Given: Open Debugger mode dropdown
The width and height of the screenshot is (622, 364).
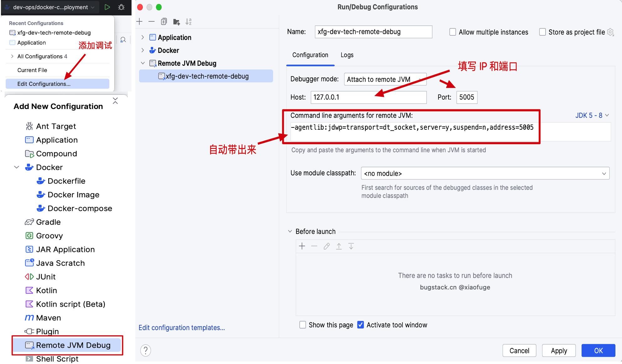Looking at the screenshot, I should point(385,79).
